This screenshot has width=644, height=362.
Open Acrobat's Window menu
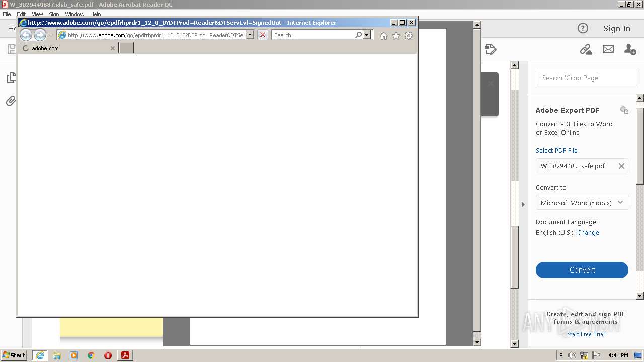[x=74, y=14]
